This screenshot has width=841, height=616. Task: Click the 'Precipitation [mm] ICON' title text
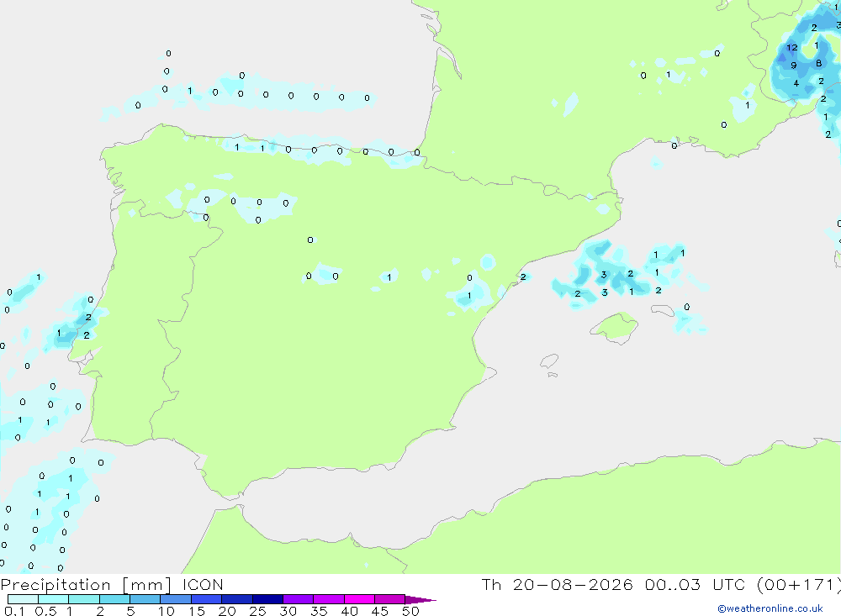click(x=112, y=585)
